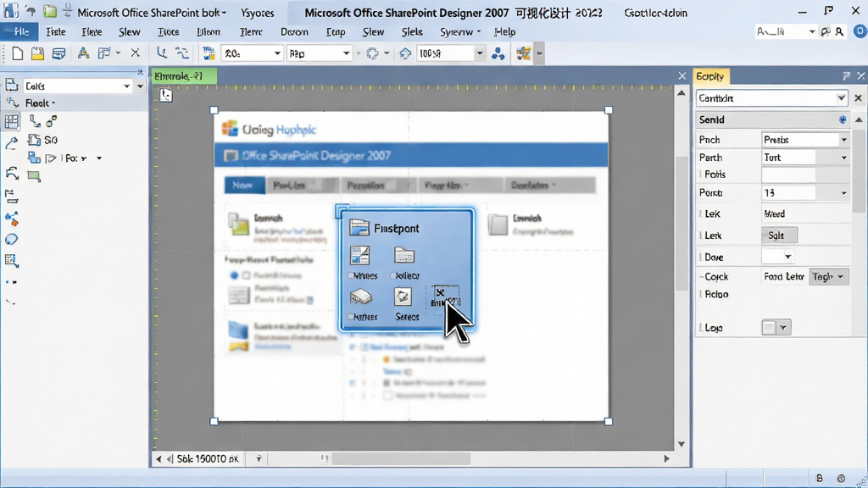Click the page corner icon at ruler origin

coord(165,95)
